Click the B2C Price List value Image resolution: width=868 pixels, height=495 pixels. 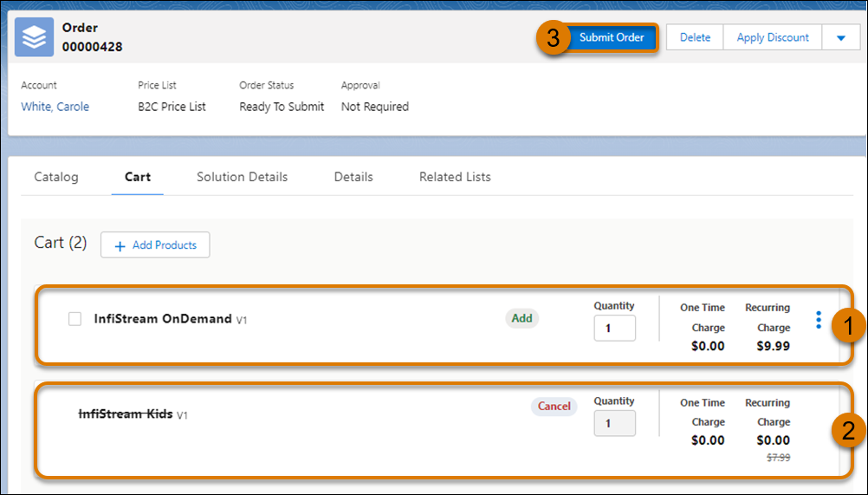[172, 107]
